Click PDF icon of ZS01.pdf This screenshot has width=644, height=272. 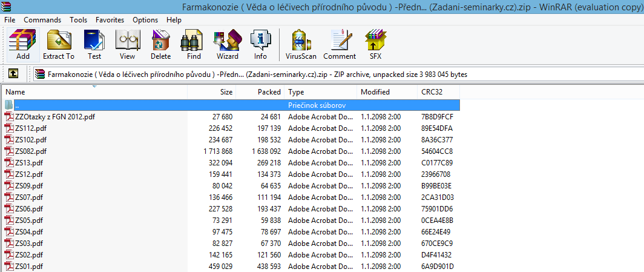coord(9,267)
